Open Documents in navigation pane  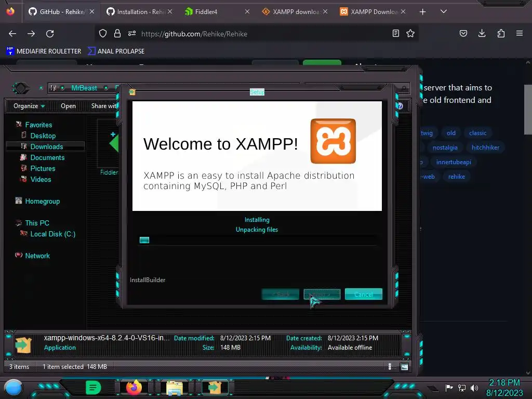click(47, 157)
